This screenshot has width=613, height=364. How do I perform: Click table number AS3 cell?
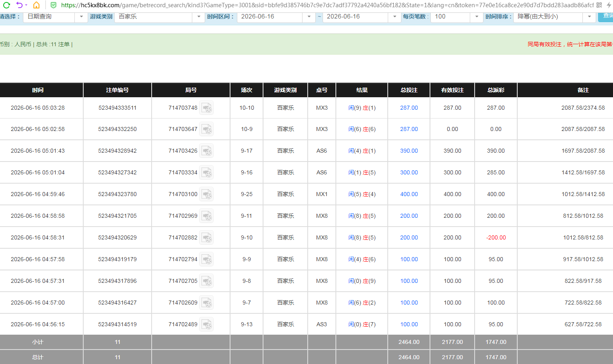pos(322,324)
